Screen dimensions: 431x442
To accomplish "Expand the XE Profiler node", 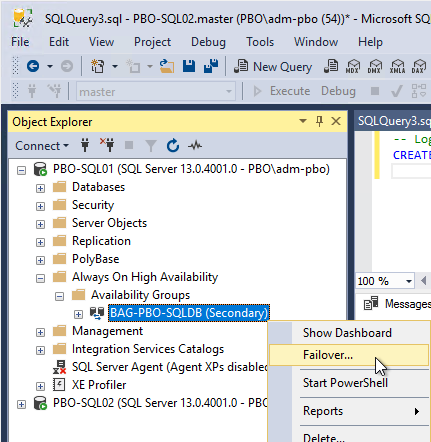I will tap(40, 386).
